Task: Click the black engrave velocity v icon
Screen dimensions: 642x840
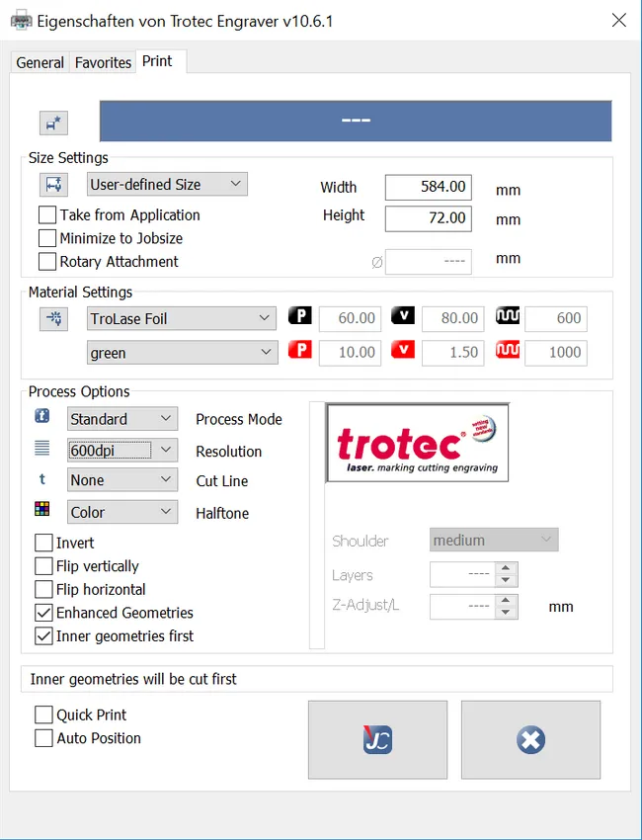Action: (403, 315)
